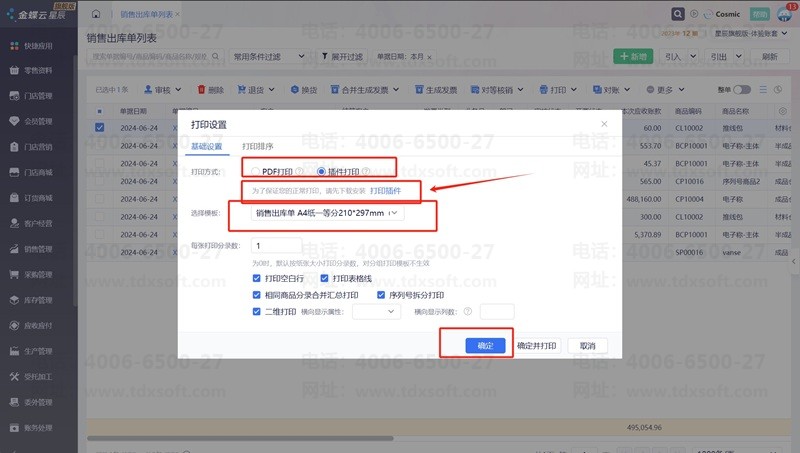The width and height of the screenshot is (800, 453).
Task: Expand the 选择模板 template dropdown
Action: (330, 213)
